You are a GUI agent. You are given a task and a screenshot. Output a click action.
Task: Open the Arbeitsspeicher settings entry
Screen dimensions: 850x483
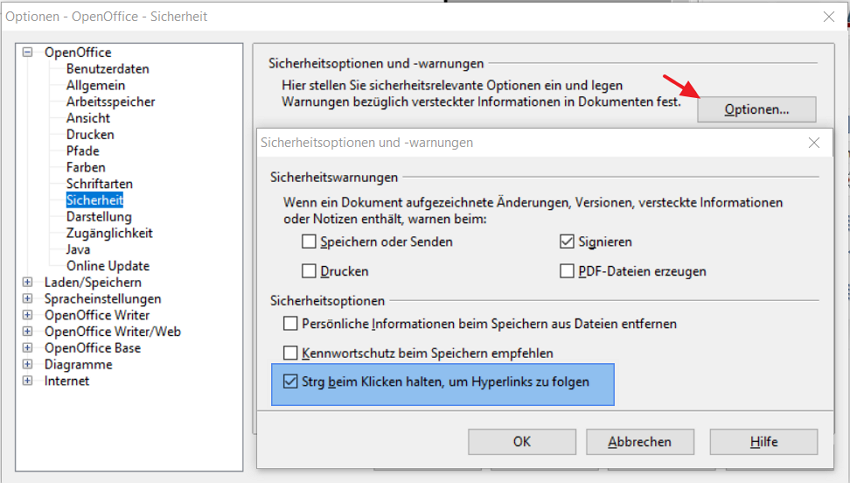[x=111, y=101]
